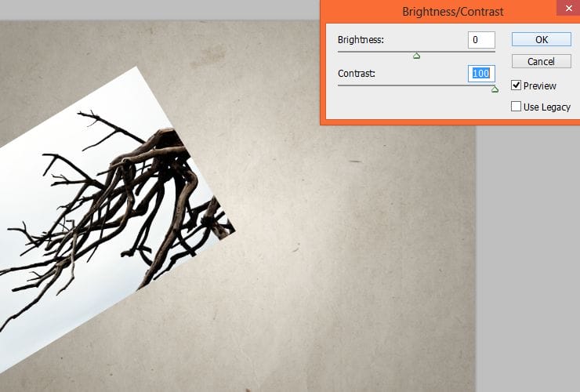Click Cancel in the Brightness/Contrast dialog
Image resolution: width=580 pixels, height=392 pixels.
pos(541,61)
